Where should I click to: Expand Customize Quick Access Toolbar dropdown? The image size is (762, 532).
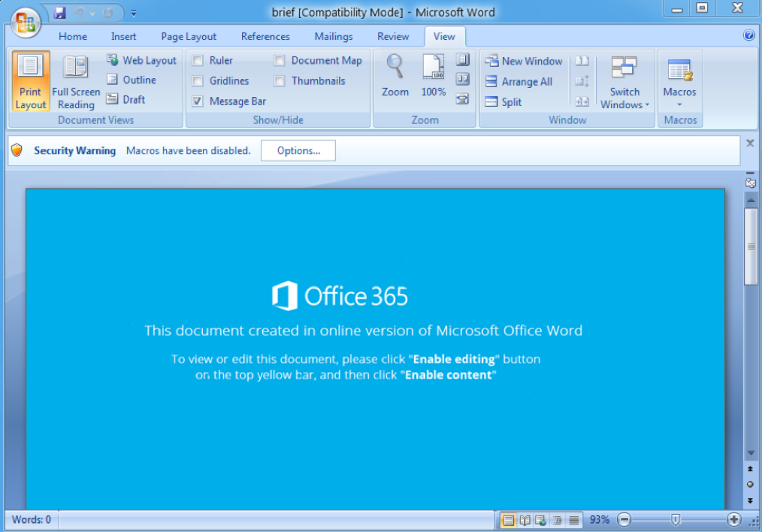(x=134, y=13)
